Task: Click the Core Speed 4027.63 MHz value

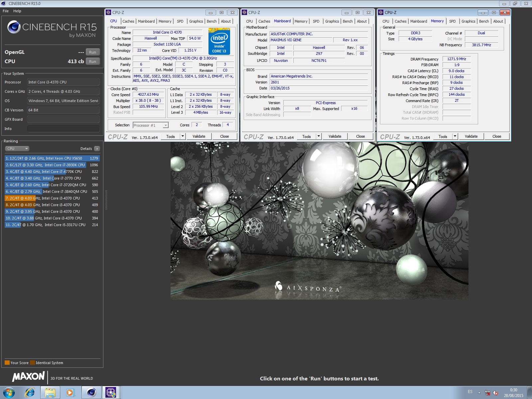Action: pyautogui.click(x=148, y=94)
